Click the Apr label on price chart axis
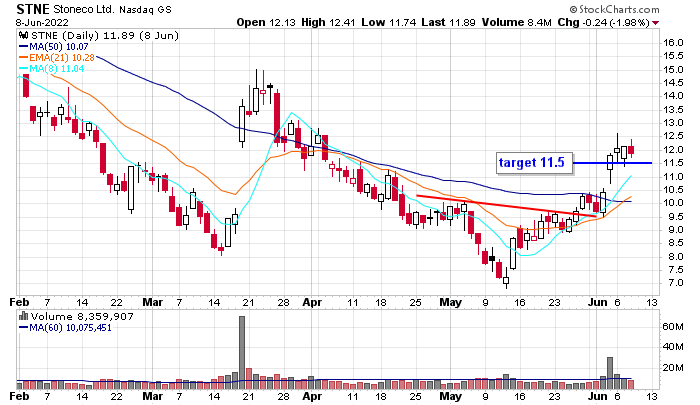This screenshot has height=405, width=700. pos(312,302)
